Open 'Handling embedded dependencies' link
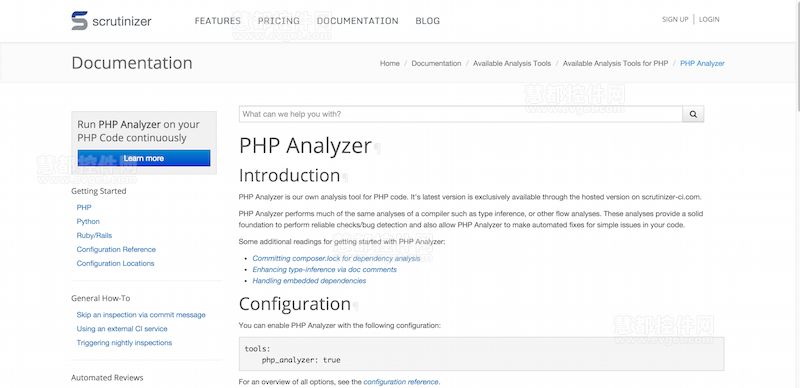This screenshot has width=800, height=388. coord(309,281)
